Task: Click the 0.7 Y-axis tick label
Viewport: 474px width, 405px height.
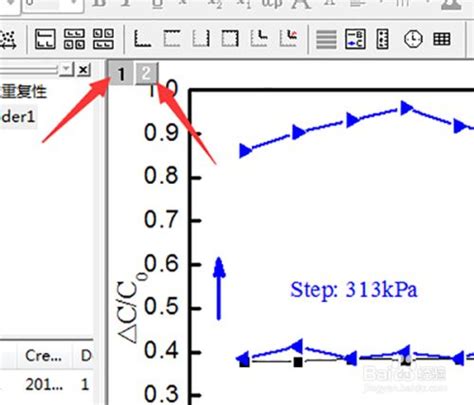Action: [161, 220]
